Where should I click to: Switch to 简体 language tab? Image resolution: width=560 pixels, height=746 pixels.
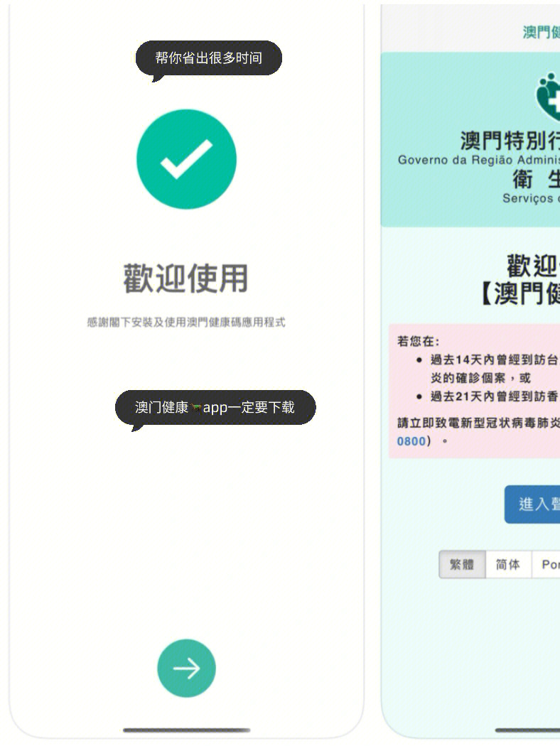pos(508,565)
